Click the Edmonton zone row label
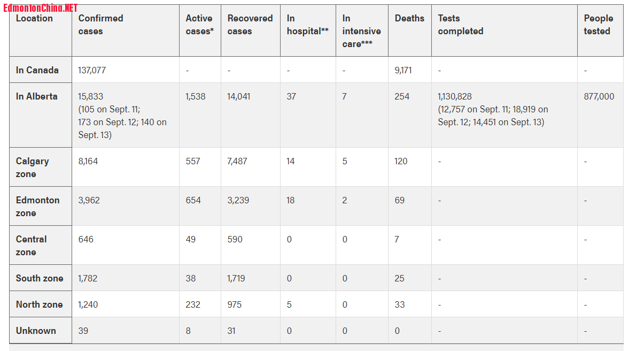The image size is (644, 351). pos(37,207)
